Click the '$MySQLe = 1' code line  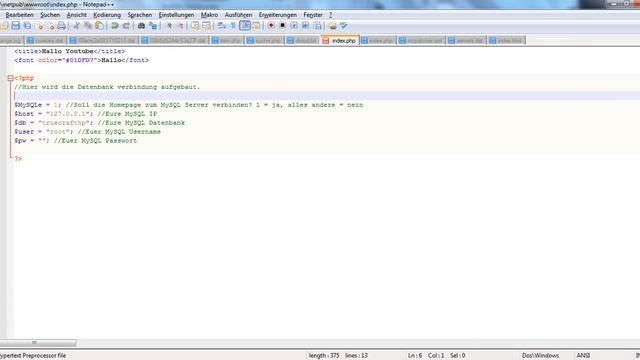coord(189,105)
